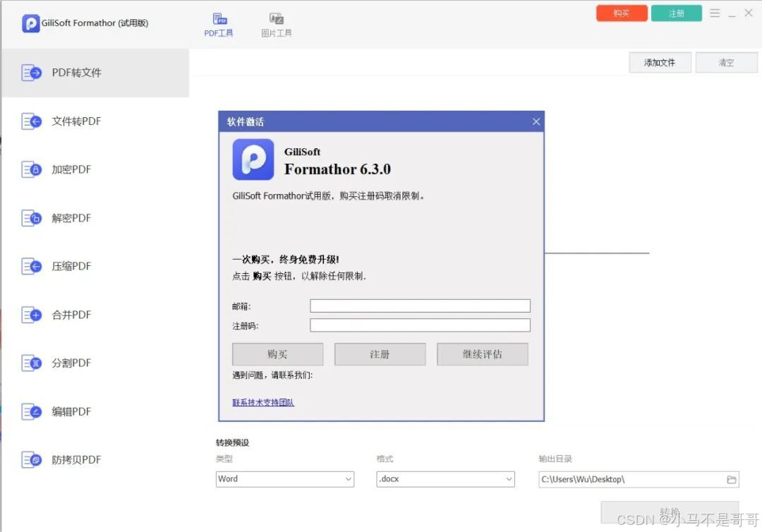Open the 加密PDF sidebar item

click(x=95, y=169)
